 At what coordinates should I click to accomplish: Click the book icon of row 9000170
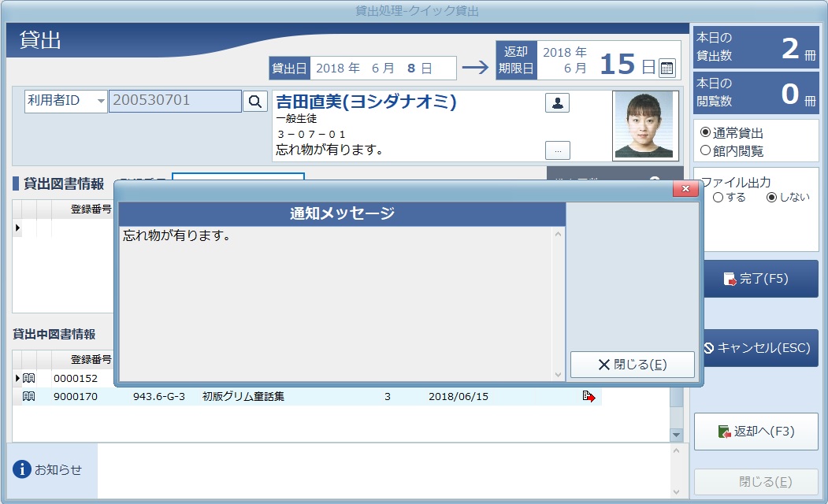(29, 396)
